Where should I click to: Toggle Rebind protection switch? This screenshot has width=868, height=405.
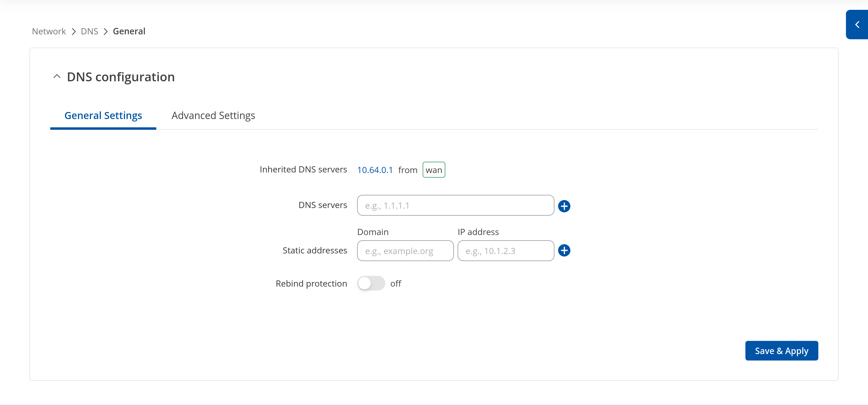pos(371,283)
